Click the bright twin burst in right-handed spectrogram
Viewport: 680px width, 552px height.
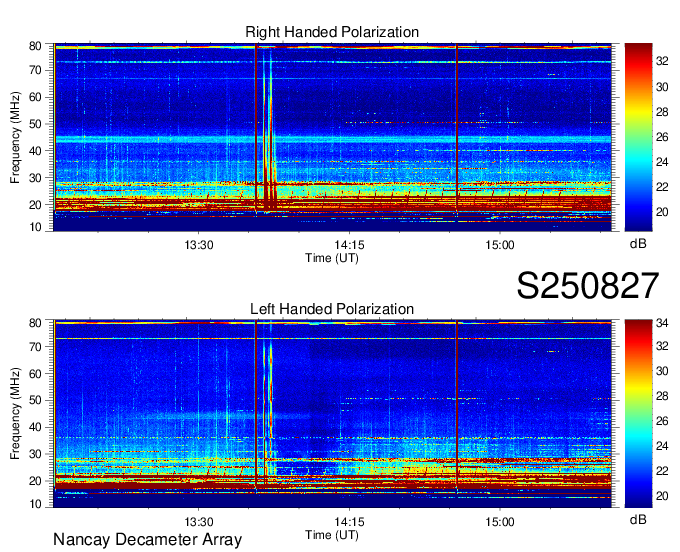click(268, 130)
